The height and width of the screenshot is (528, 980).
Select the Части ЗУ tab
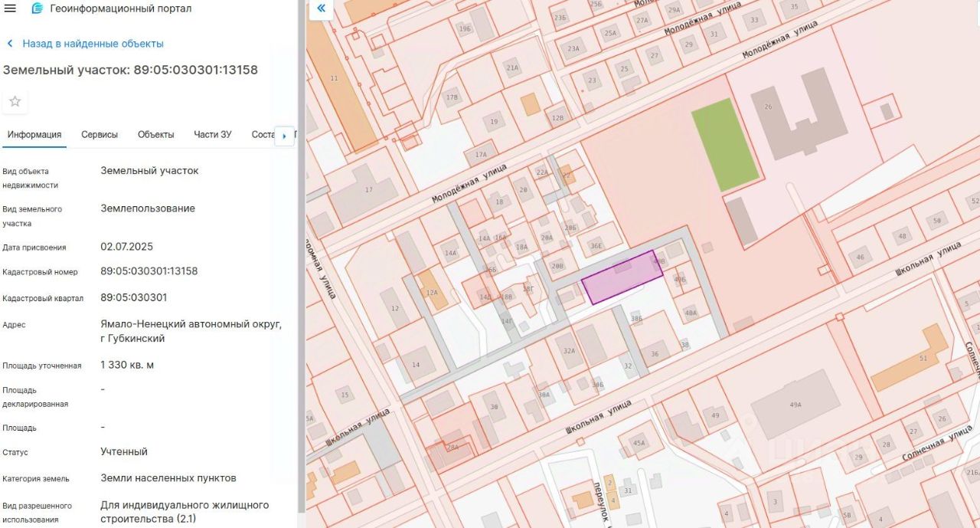click(213, 134)
